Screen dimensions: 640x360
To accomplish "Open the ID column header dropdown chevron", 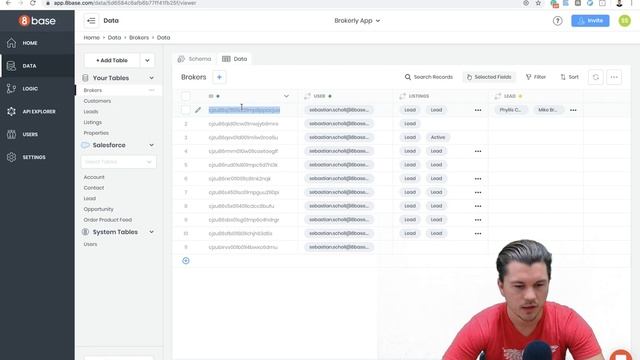I will click(286, 96).
